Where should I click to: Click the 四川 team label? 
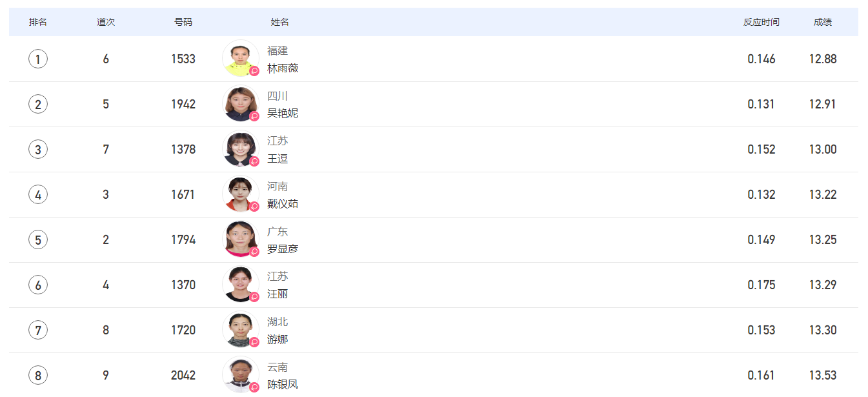[278, 96]
